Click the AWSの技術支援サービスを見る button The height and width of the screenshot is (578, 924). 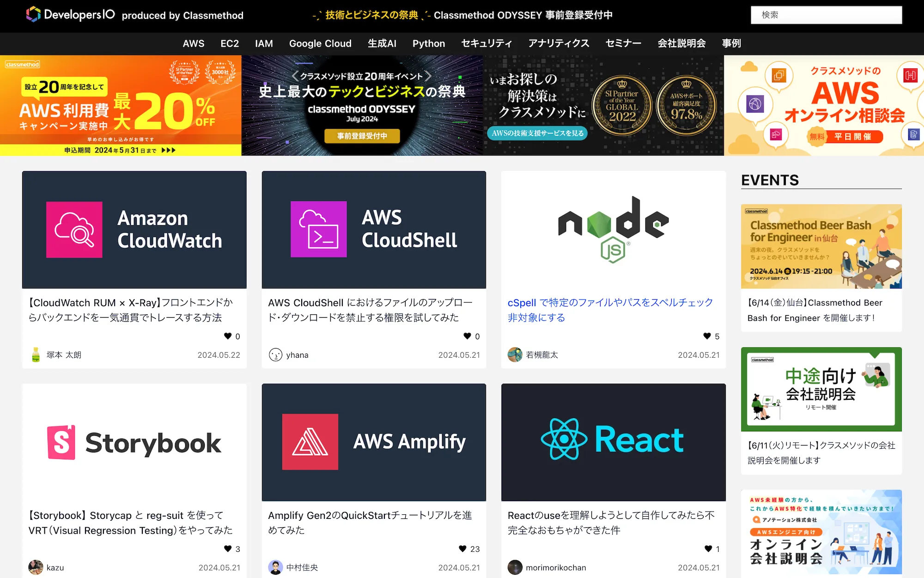(x=537, y=133)
